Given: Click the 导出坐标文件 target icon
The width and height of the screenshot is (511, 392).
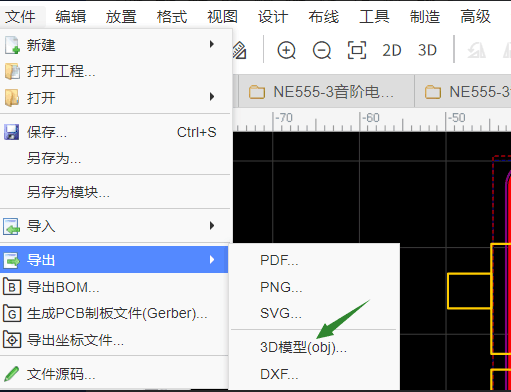Looking at the screenshot, I should click(12, 340).
